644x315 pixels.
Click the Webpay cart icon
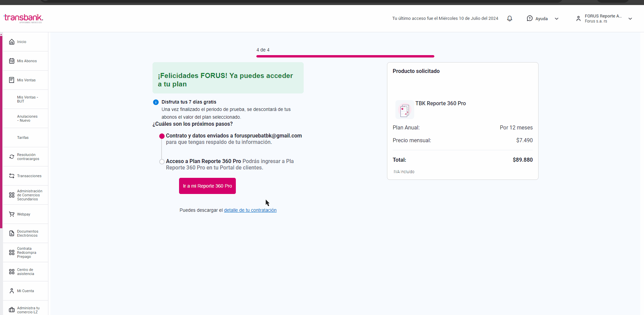[12, 214]
